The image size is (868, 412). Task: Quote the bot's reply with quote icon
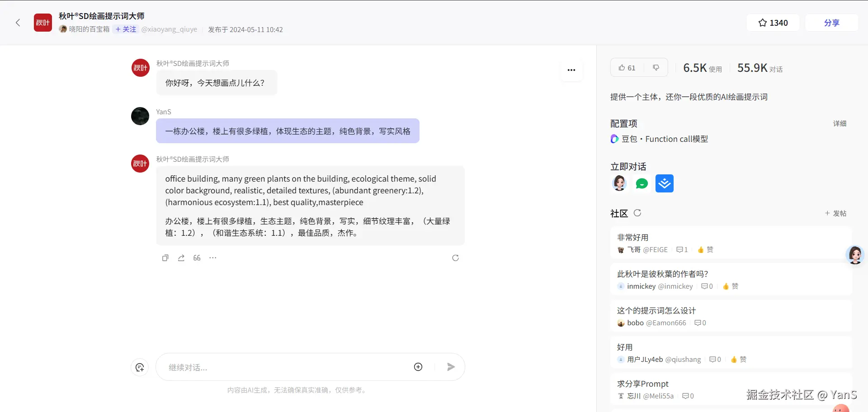197,258
